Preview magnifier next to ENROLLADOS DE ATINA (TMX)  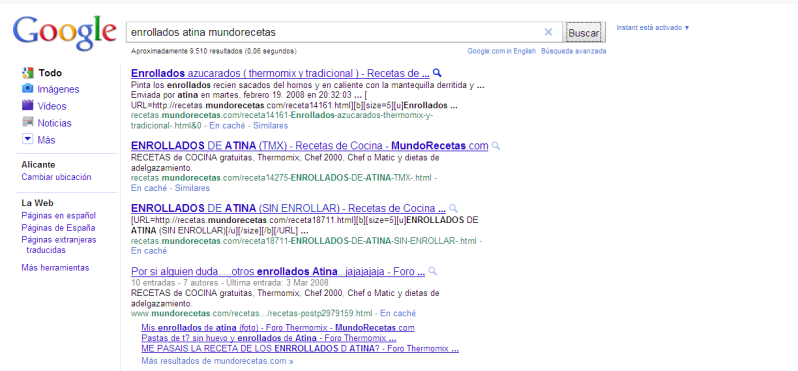[496, 146]
